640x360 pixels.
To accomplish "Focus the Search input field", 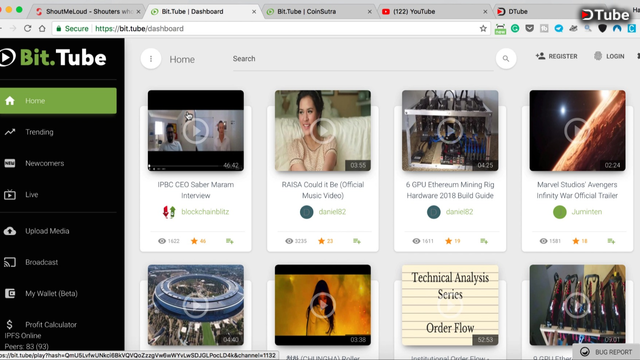I will pos(362,59).
